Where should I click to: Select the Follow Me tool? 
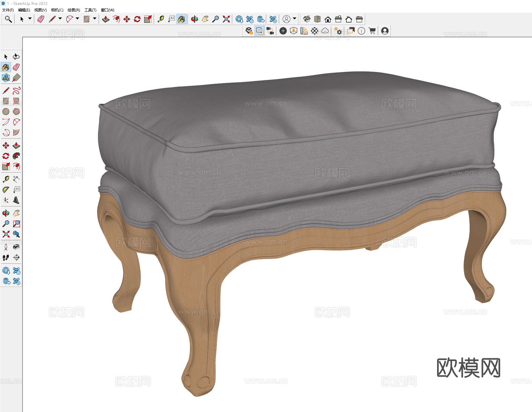point(16,156)
